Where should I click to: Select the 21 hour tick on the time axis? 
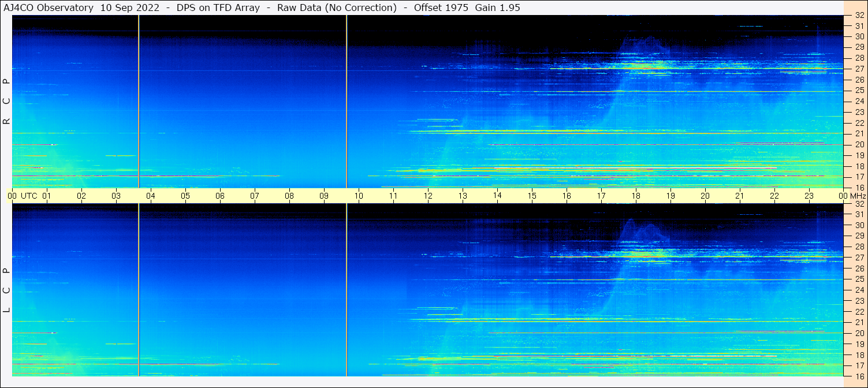[x=740, y=196]
